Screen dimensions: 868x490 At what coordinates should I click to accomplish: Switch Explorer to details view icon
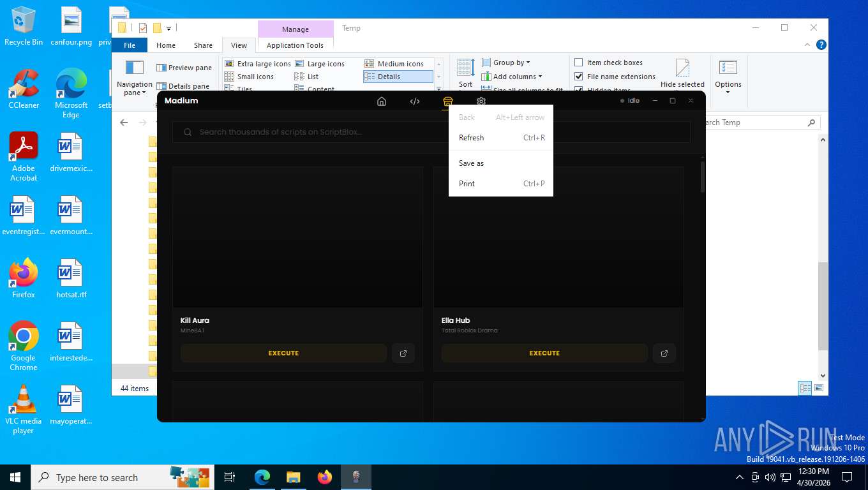pyautogui.click(x=805, y=388)
